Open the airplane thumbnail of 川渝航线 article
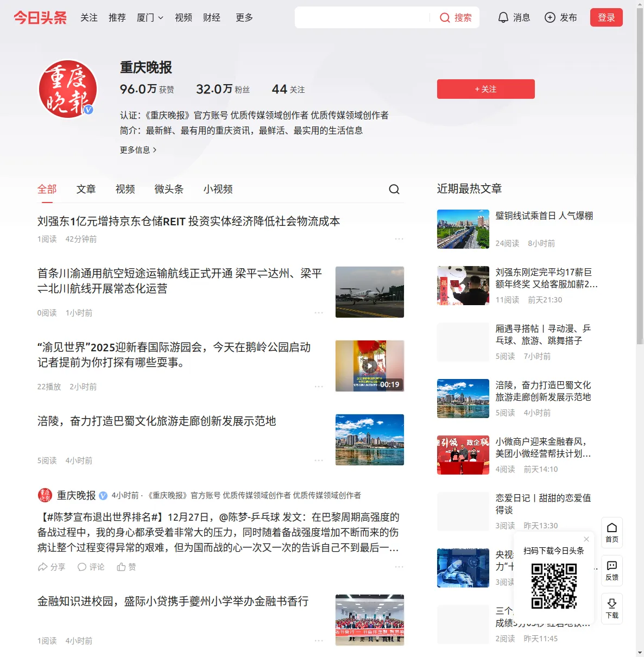644x657 pixels. click(370, 292)
